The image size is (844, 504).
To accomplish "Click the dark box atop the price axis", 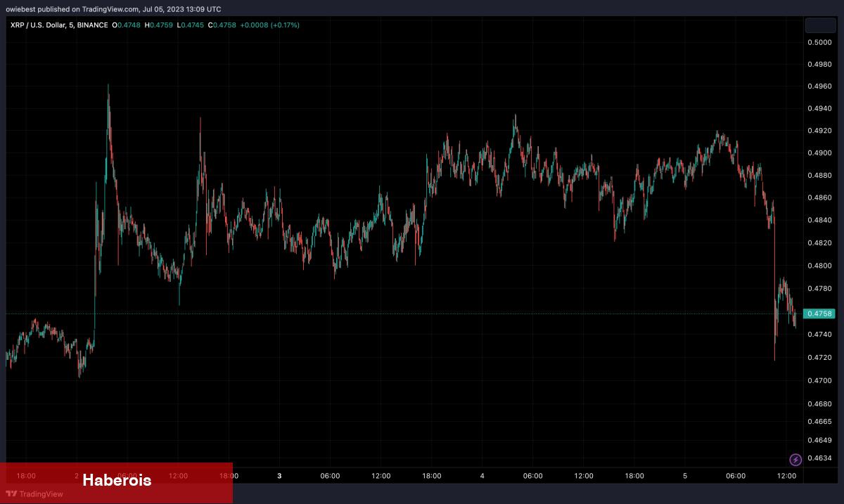I will click(820, 25).
